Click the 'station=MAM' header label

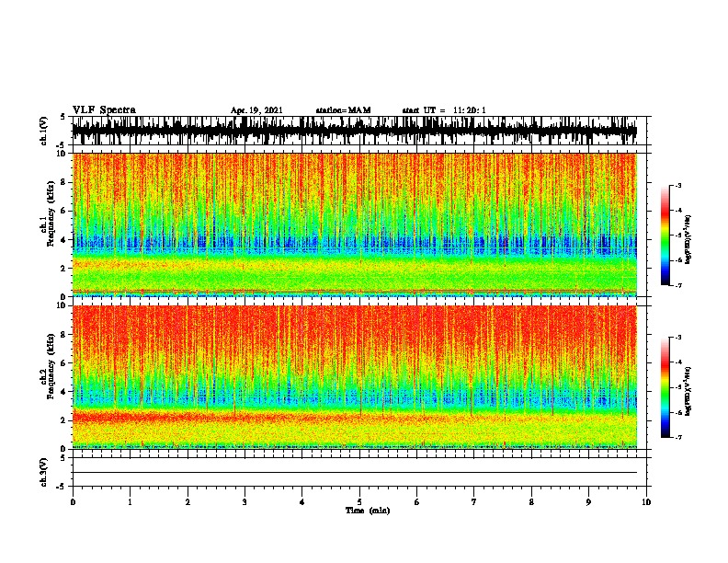pos(344,110)
